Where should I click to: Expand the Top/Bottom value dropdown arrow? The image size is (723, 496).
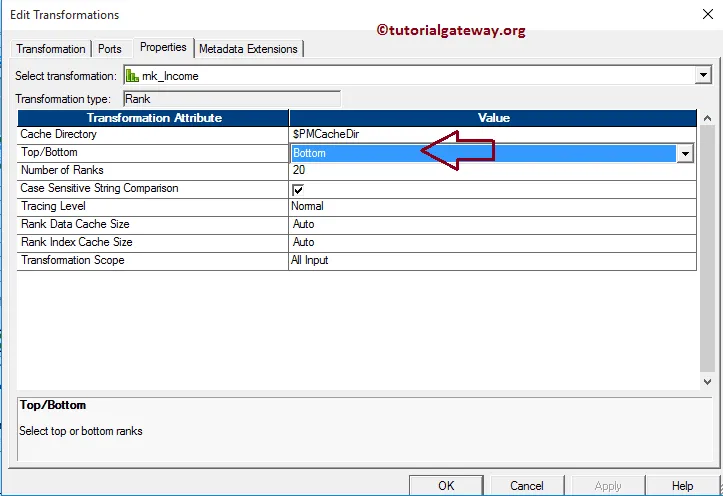click(685, 154)
